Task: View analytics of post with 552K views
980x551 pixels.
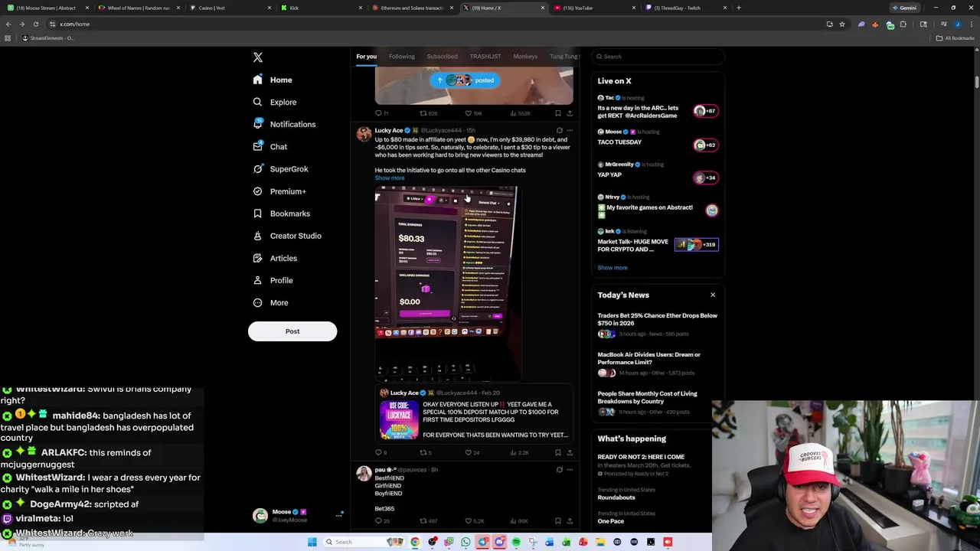Action: (520, 113)
